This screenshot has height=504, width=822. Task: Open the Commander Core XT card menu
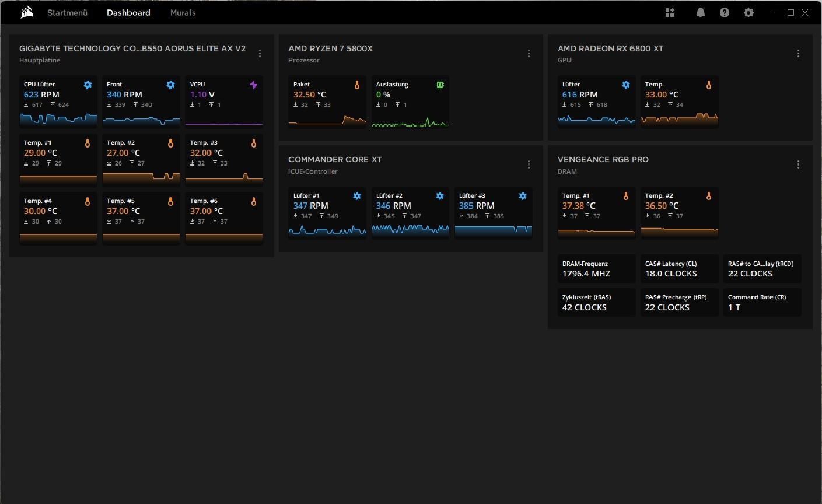[x=529, y=164]
